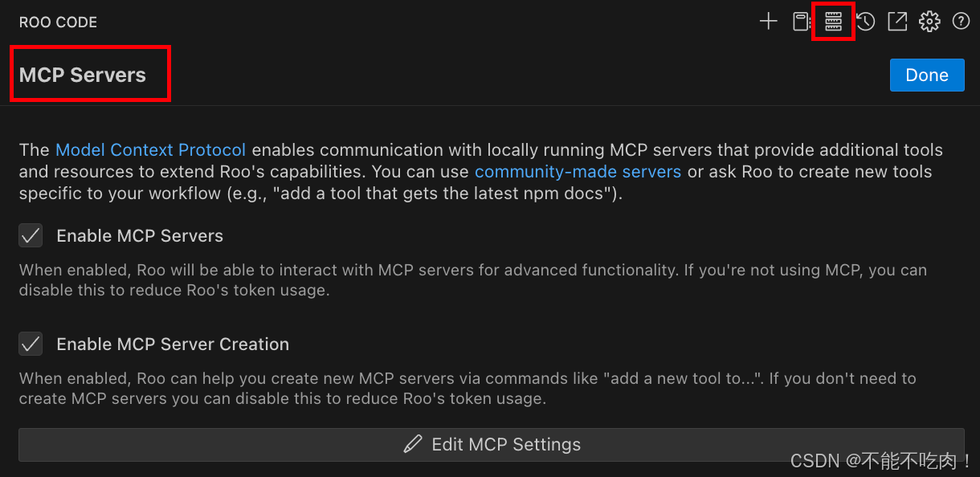This screenshot has height=477, width=980.
Task: Open the help question mark icon
Action: click(961, 22)
